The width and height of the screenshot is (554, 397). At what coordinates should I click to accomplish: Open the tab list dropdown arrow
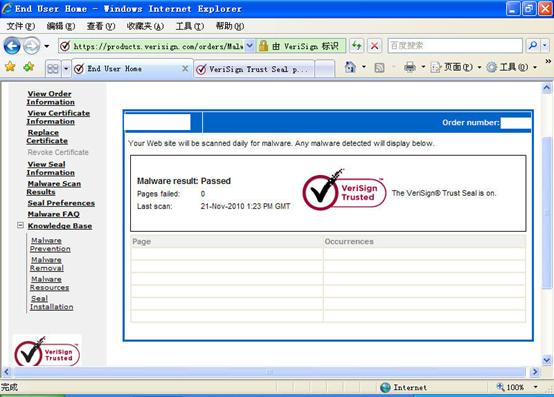coord(66,69)
